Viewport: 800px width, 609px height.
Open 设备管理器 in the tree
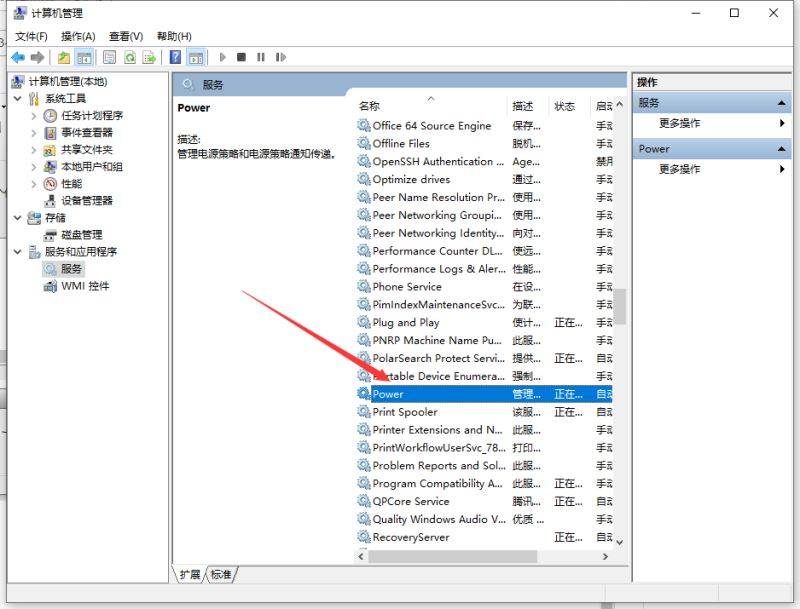[87, 201]
